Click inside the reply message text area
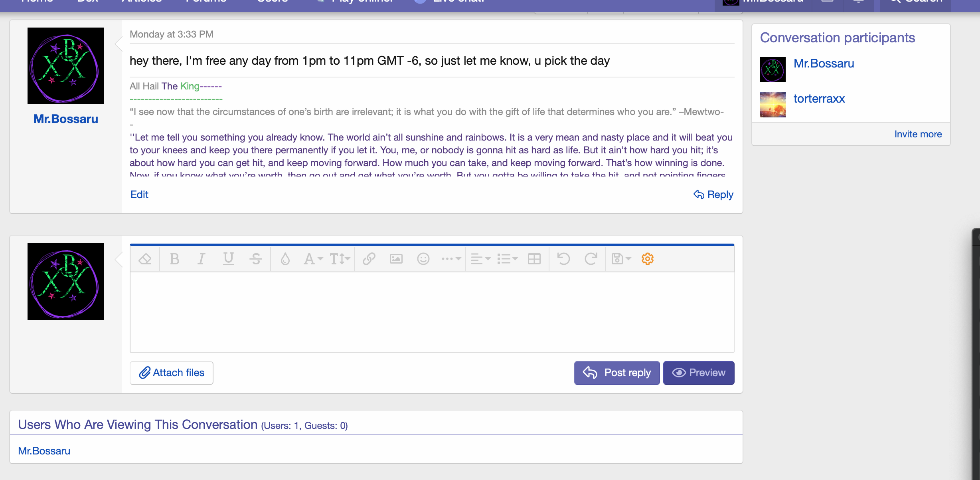This screenshot has height=480, width=980. click(432, 312)
